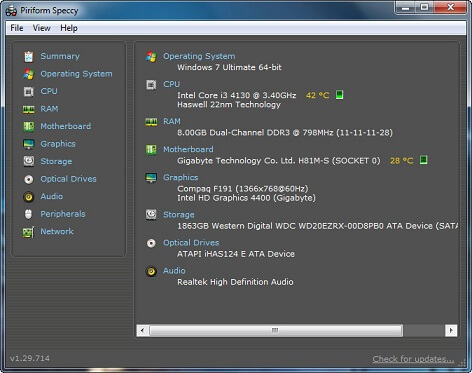Click the horizontal scrollbar right arrow
The width and height of the screenshot is (472, 373).
pos(451,330)
